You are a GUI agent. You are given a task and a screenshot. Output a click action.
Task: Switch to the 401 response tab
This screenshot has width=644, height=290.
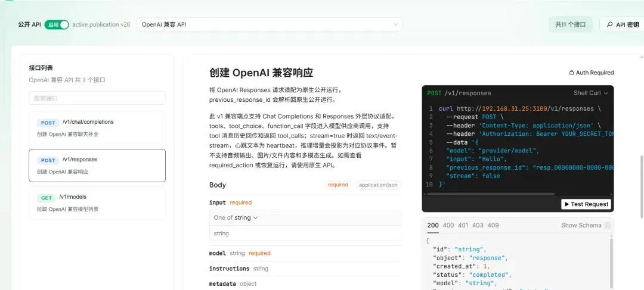[x=463, y=225]
